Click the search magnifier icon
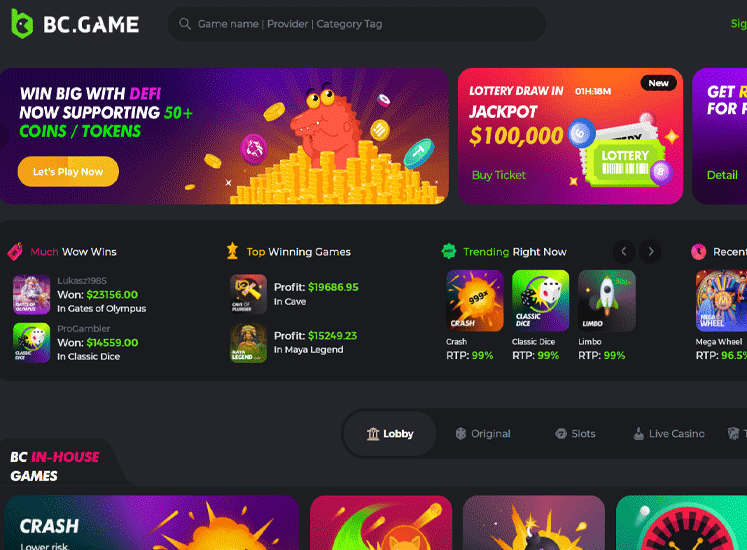747x550 pixels. 185,24
